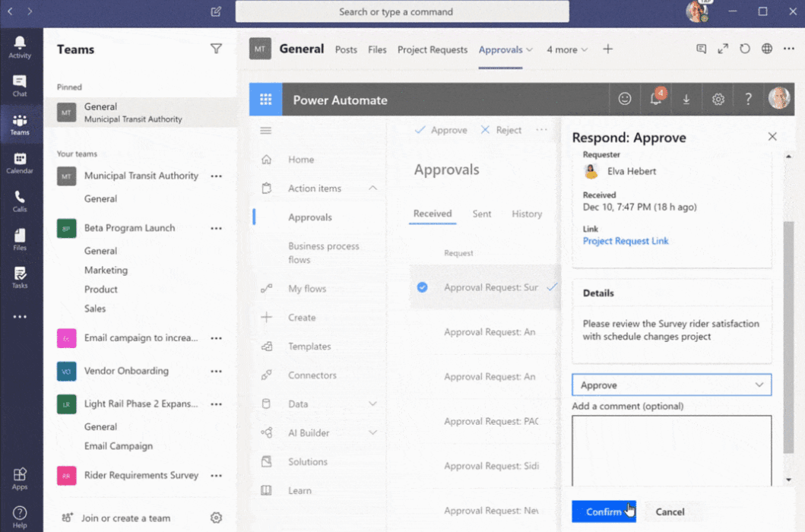Open manage teams gear icon
Screen dimensions: 805x532
coord(216,517)
